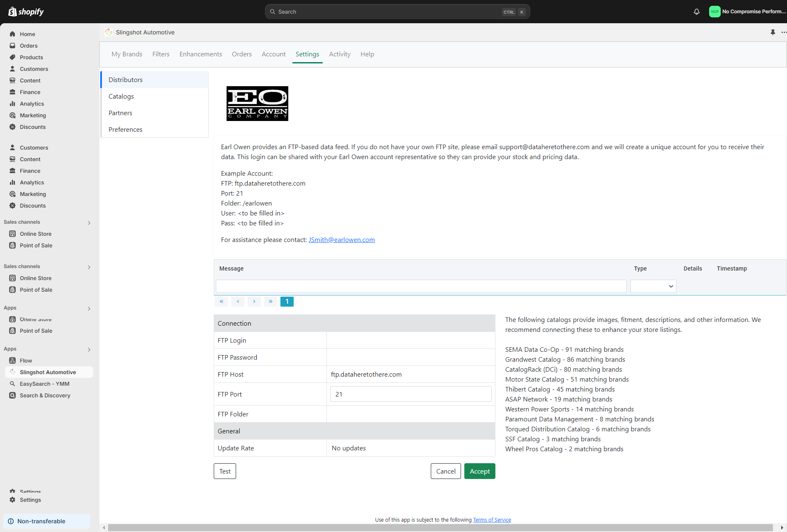Click the FTP Password value cell
Viewport: 787px width, 532px height.
coord(411,357)
